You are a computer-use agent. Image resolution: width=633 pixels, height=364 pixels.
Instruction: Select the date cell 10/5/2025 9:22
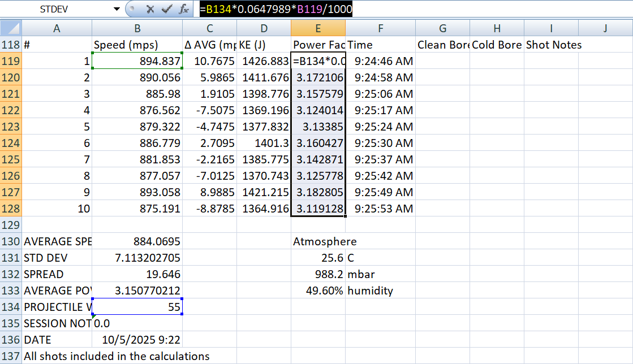(x=137, y=340)
